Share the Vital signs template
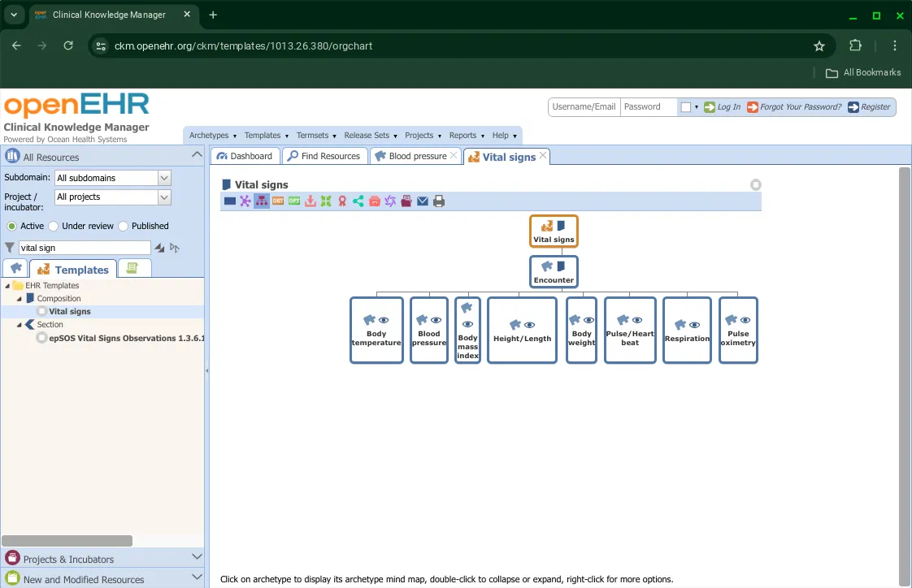 [x=358, y=201]
